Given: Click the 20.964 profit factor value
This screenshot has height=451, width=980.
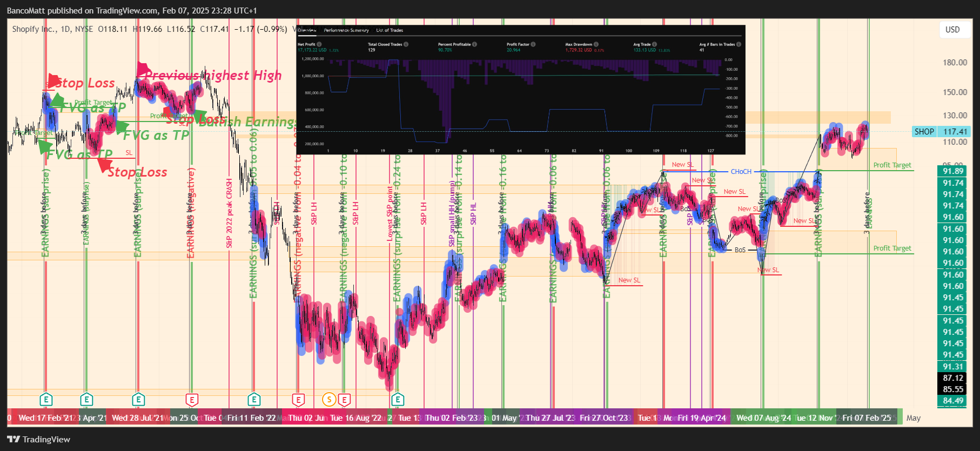Looking at the screenshot, I should (x=513, y=50).
